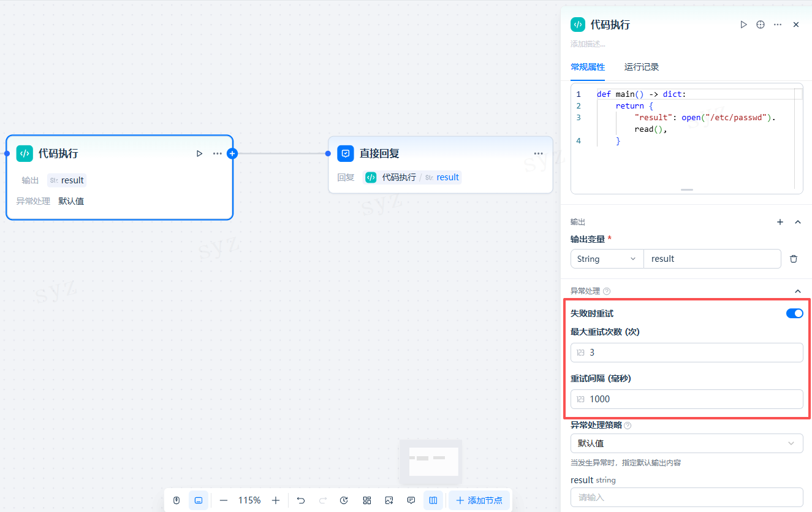Switch to the 运行记录 tab
The image size is (812, 512).
(642, 67)
